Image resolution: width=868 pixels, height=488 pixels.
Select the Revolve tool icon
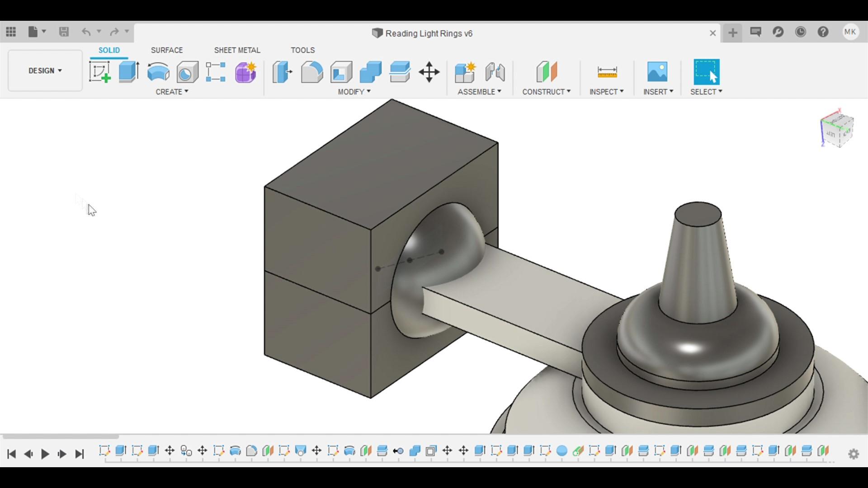tap(158, 72)
